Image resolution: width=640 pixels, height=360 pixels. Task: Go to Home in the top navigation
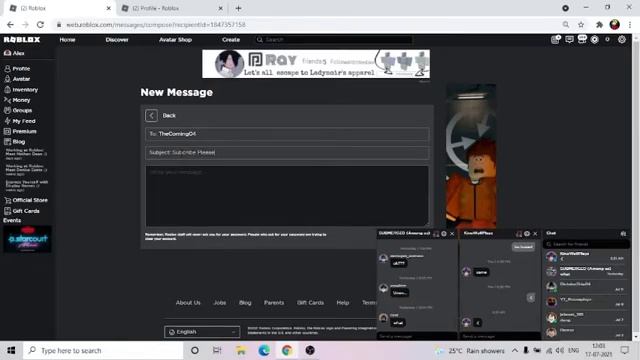[x=67, y=40]
